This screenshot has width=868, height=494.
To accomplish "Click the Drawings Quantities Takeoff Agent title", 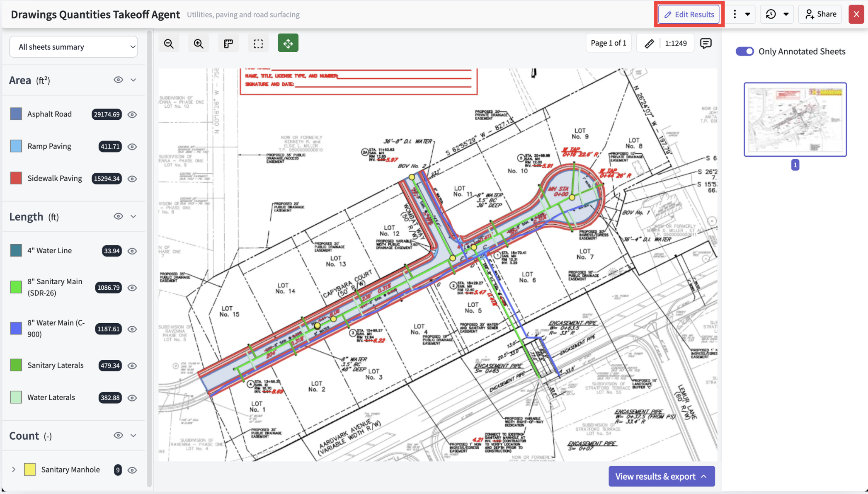I will click(95, 15).
